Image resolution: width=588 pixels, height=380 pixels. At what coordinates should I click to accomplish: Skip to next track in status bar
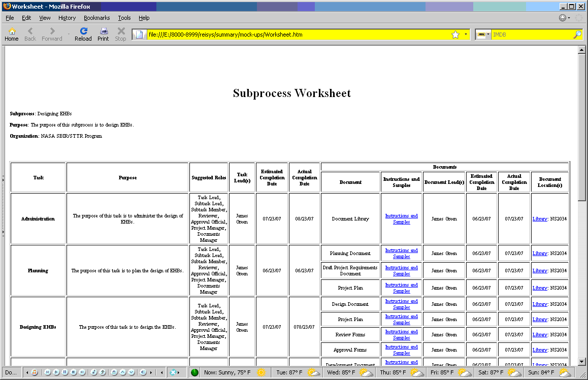click(82, 372)
